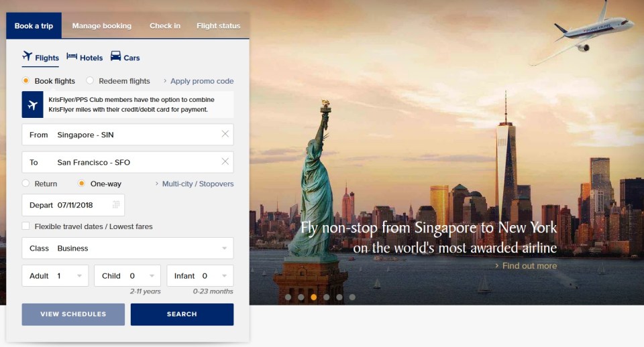Click the Search button
644x347 pixels.
(182, 314)
